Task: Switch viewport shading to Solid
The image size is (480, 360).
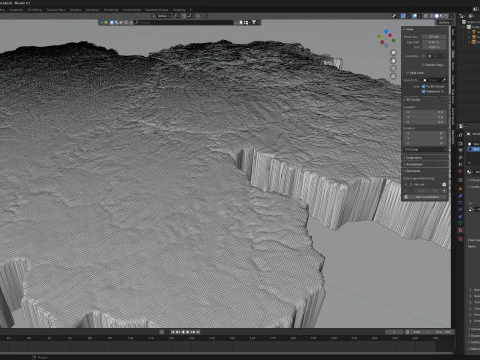Action: (437, 16)
